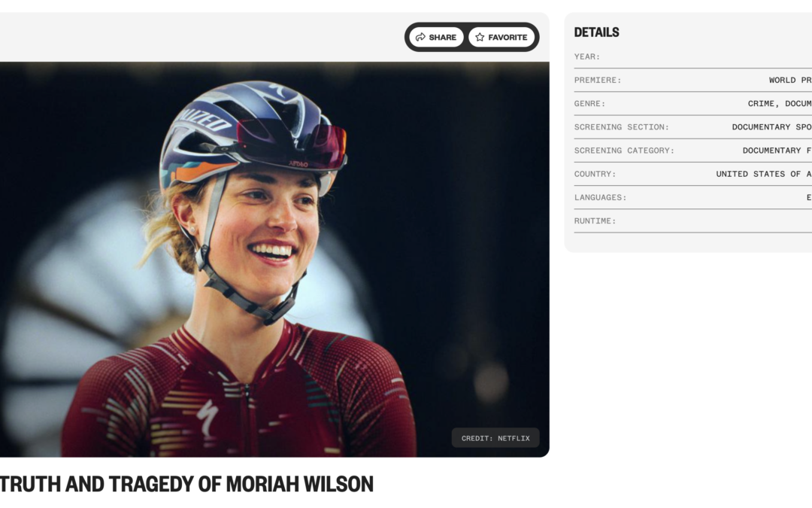812x508 pixels.
Task: Click the Share button
Action: tap(436, 38)
